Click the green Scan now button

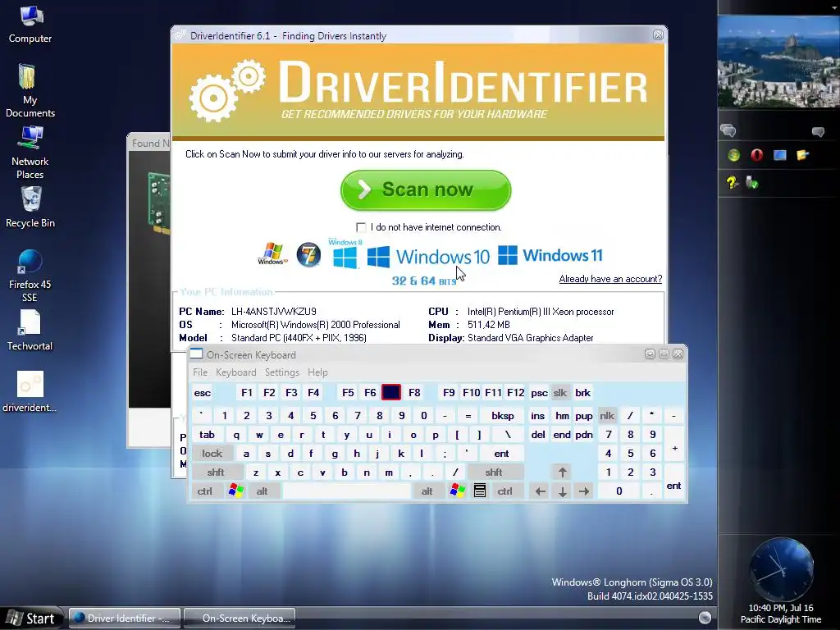(426, 190)
